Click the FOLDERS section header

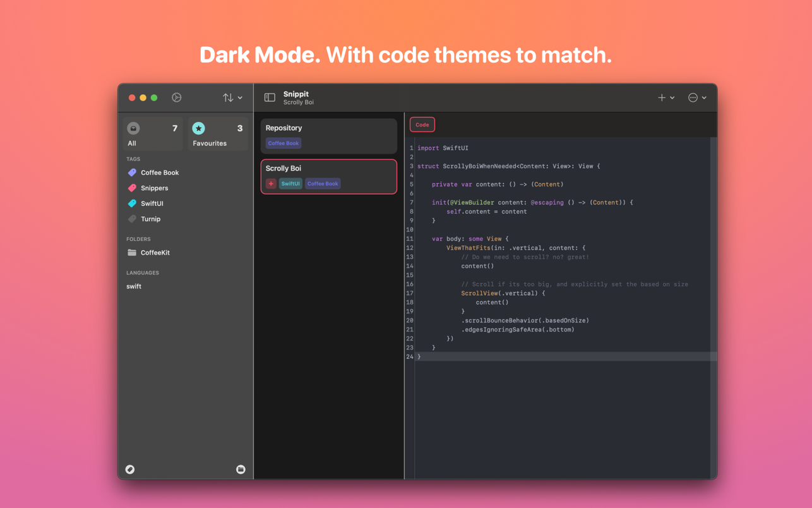click(x=138, y=239)
